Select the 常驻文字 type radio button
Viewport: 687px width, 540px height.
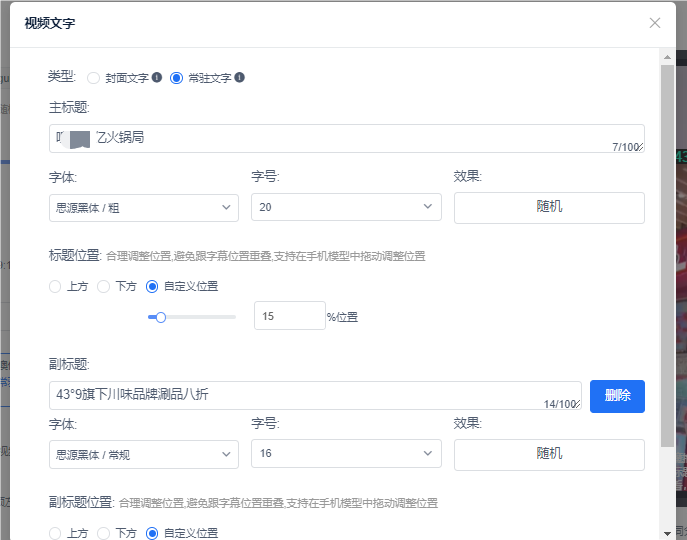tap(177, 78)
